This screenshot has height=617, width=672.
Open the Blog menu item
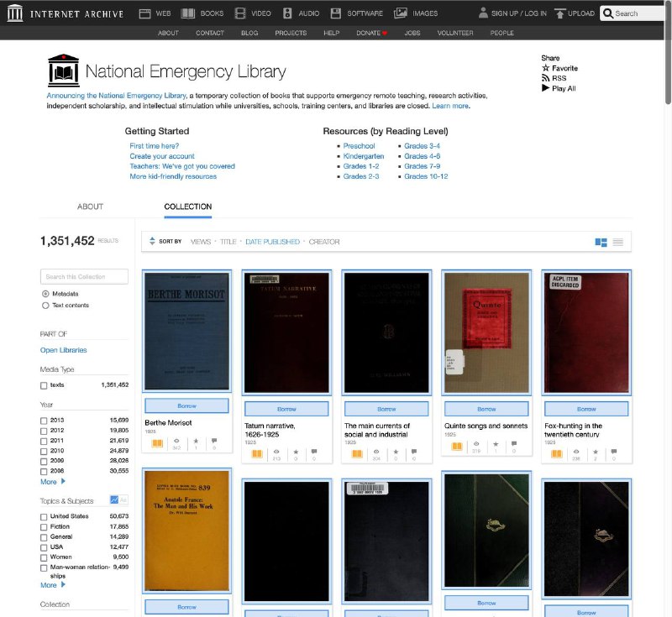click(249, 33)
